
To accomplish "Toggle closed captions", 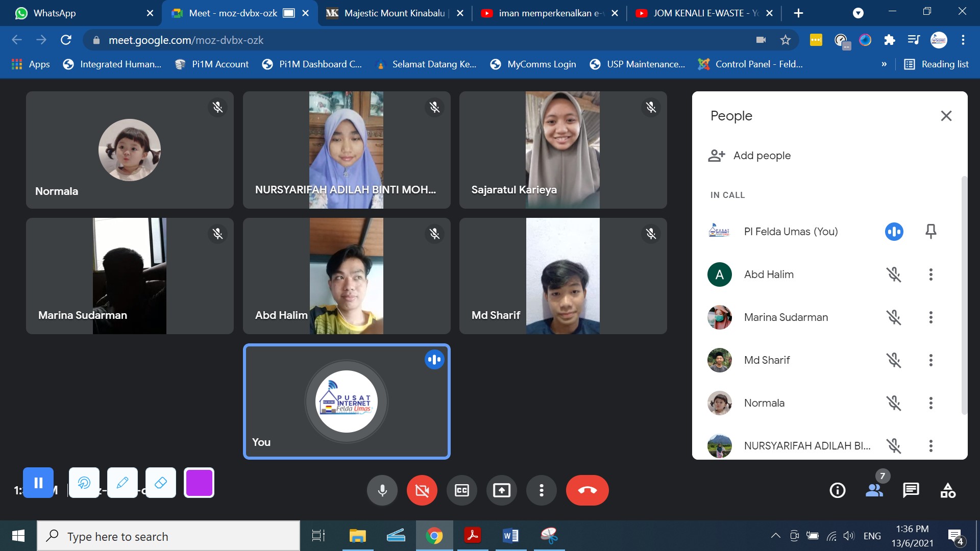I will coord(461,490).
